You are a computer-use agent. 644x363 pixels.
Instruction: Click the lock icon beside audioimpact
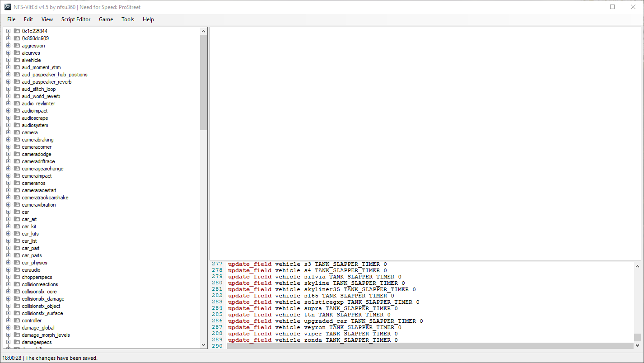[17, 111]
